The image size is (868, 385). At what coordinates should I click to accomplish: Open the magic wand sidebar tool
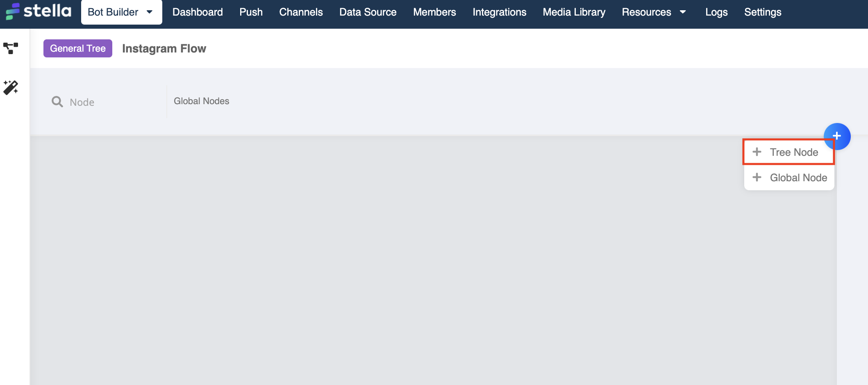click(11, 87)
